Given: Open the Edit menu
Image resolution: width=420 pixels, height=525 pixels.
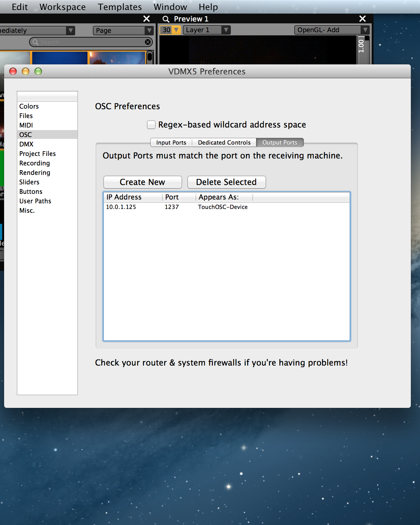Looking at the screenshot, I should tap(20, 7).
